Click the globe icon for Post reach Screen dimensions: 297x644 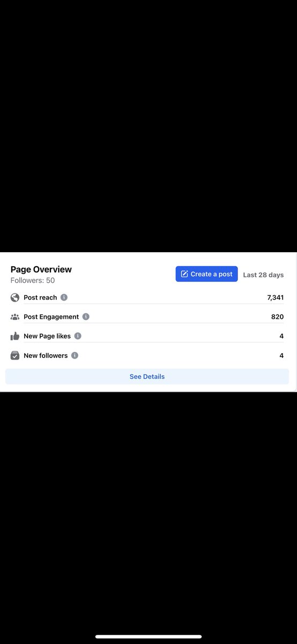point(15,297)
